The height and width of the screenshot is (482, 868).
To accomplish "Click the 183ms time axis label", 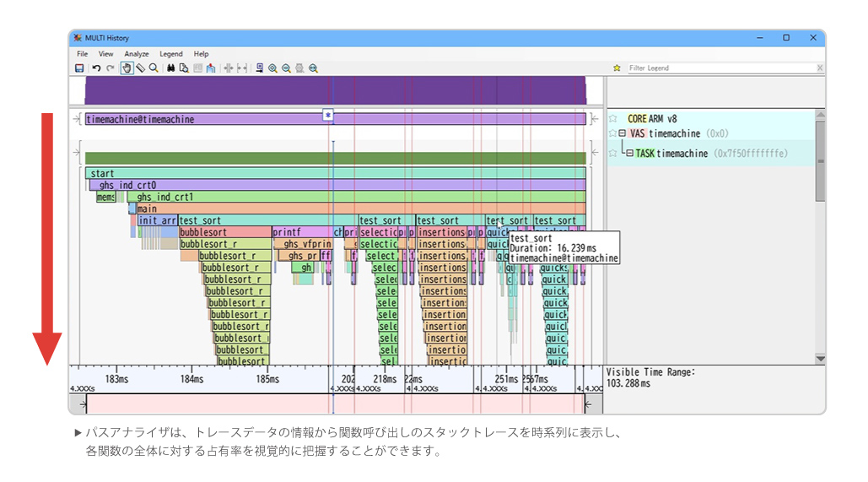I will pyautogui.click(x=116, y=380).
